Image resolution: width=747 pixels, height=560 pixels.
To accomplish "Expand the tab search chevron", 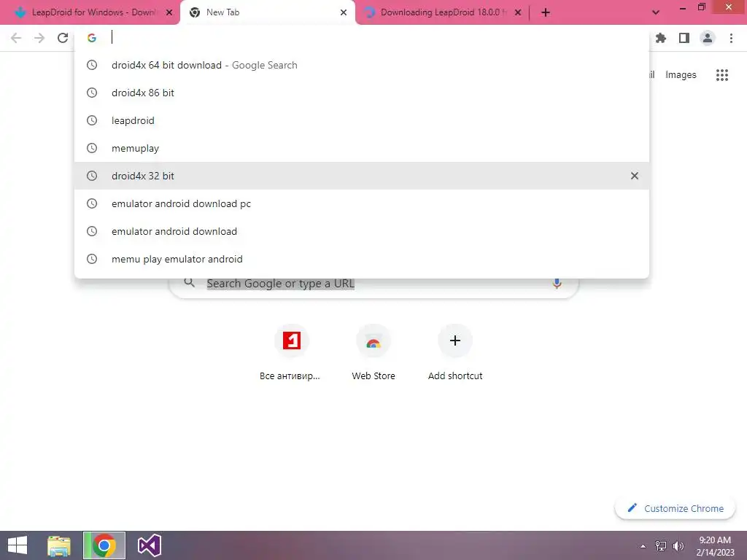I will (656, 12).
